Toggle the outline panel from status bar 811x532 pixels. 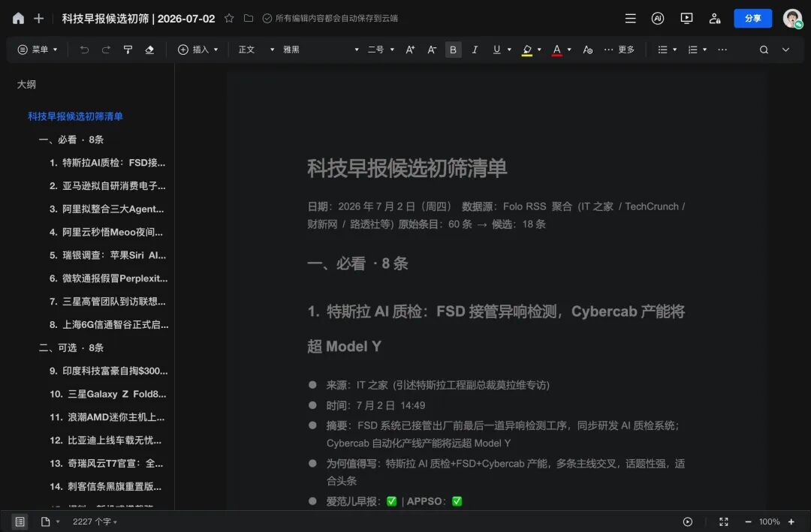[x=20, y=521]
